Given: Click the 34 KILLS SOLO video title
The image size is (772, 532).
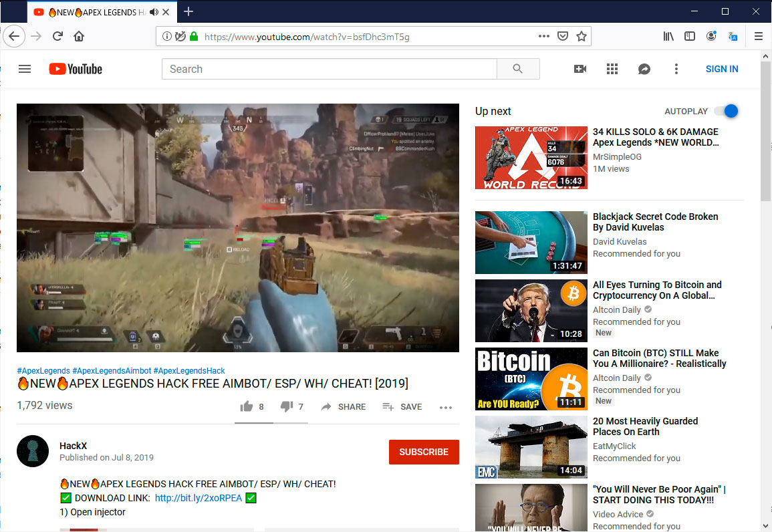Looking at the screenshot, I should click(655, 137).
